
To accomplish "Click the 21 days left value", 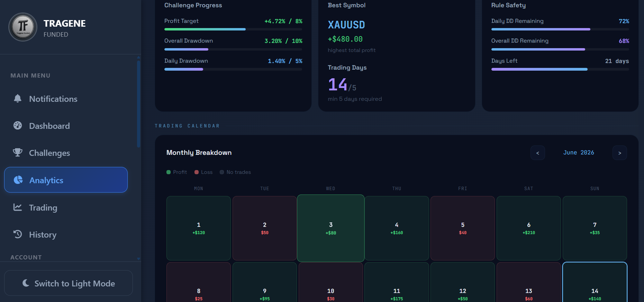I will [617, 61].
